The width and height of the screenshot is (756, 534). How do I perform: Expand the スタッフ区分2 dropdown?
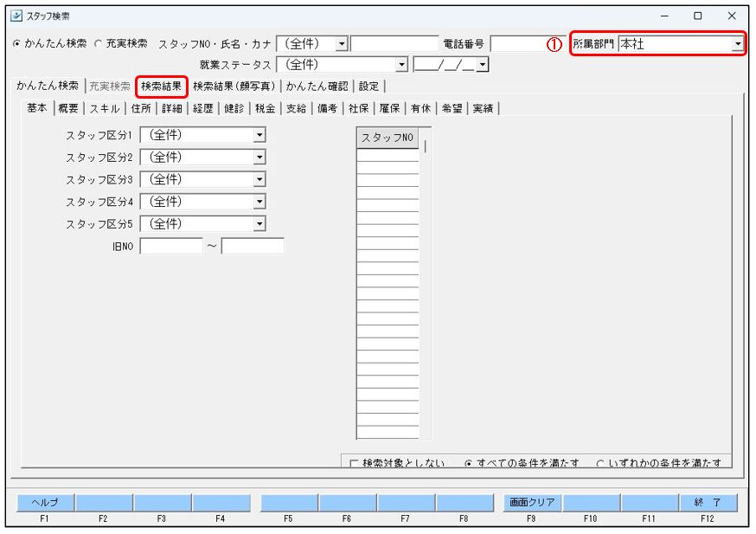tap(259, 157)
